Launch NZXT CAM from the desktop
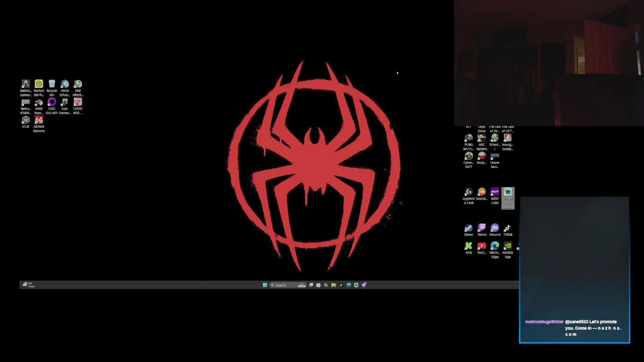Viewport: 644px width, 362px height. 495,196
